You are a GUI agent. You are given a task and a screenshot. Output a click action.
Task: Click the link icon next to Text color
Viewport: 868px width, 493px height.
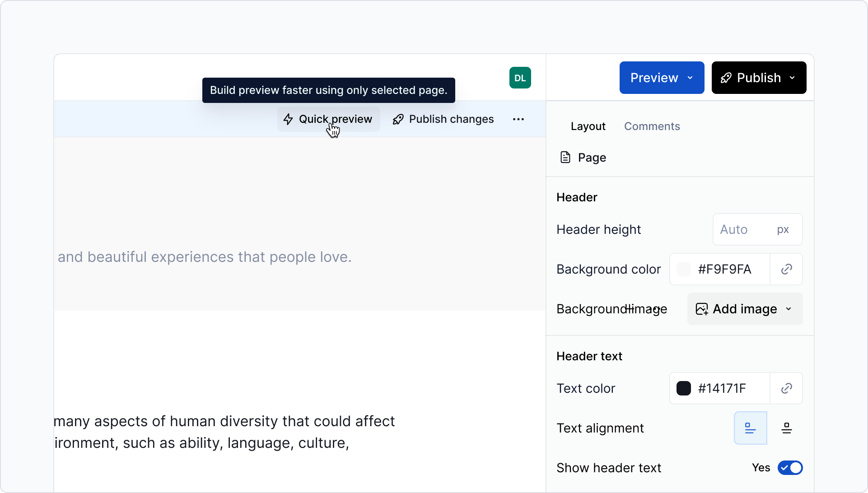point(786,388)
